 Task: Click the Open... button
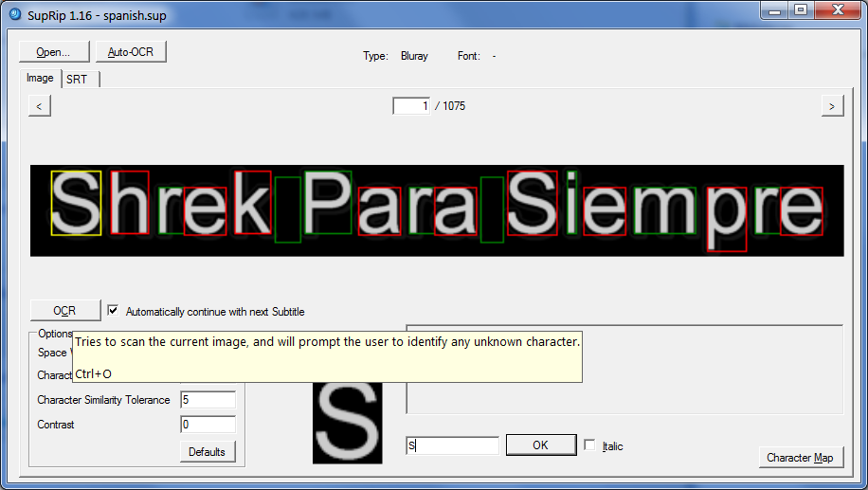coord(54,52)
